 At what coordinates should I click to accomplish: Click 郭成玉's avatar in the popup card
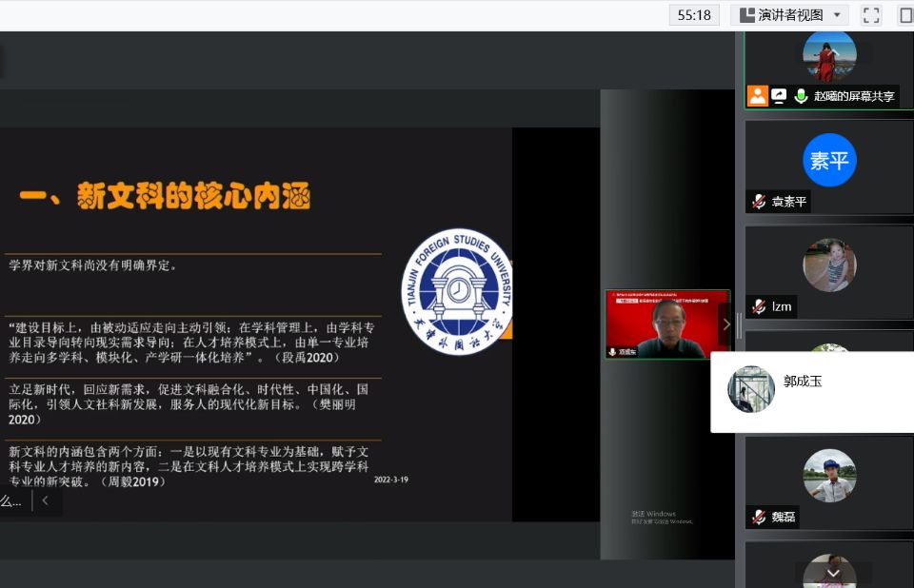pyautogui.click(x=751, y=389)
